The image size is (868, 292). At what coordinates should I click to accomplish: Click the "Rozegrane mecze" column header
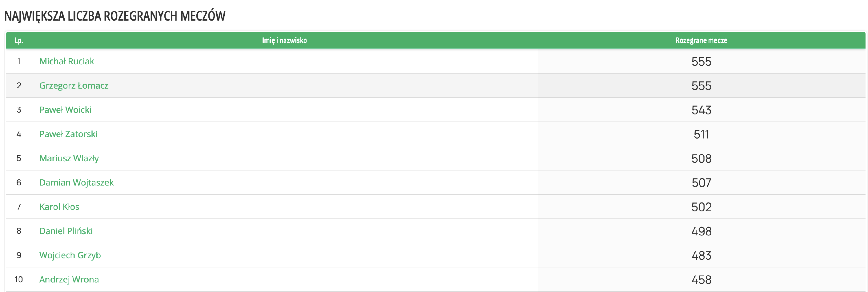point(701,40)
